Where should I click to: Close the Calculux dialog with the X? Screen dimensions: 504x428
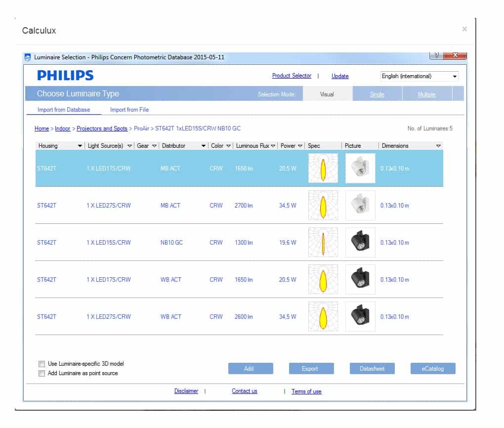[x=464, y=30]
